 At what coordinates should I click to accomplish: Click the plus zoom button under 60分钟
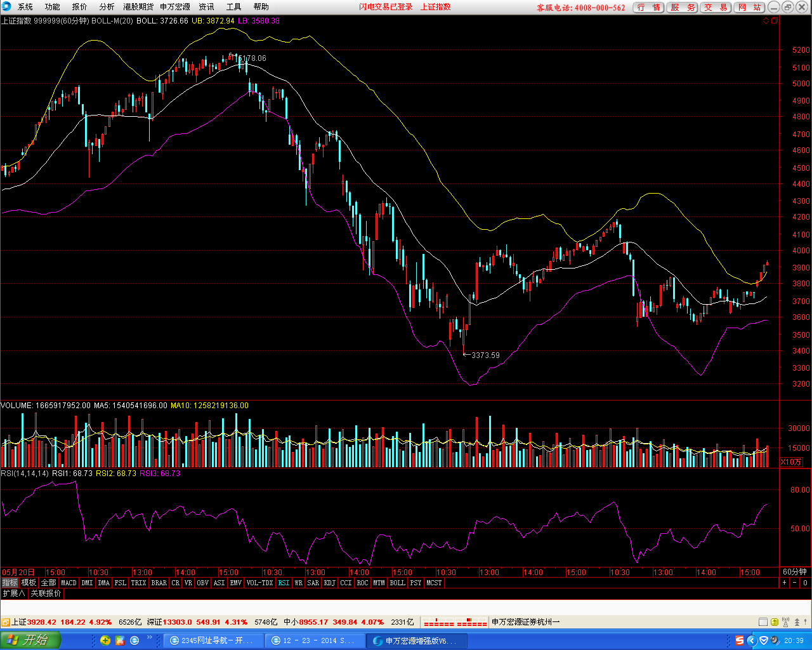[x=785, y=583]
